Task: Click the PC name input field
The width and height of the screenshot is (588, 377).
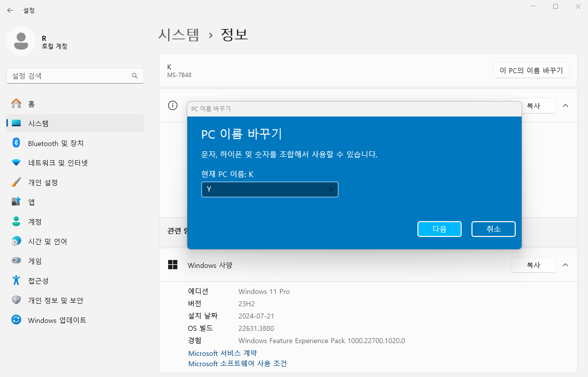Action: pyautogui.click(x=269, y=190)
